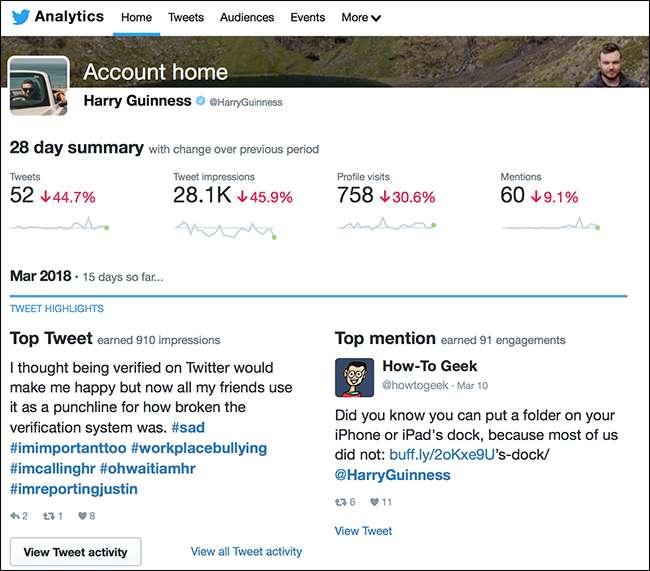Open the #imcallinghr hashtag
The image size is (650, 571).
(53, 469)
